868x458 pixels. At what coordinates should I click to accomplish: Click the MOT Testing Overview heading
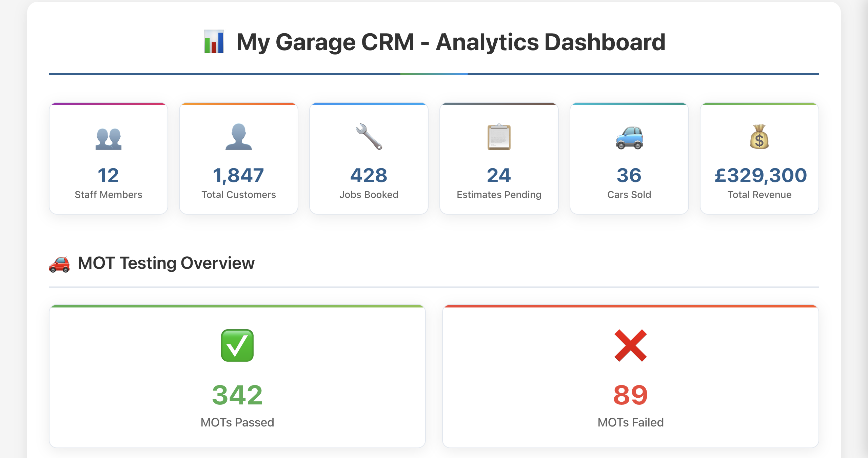pos(166,263)
